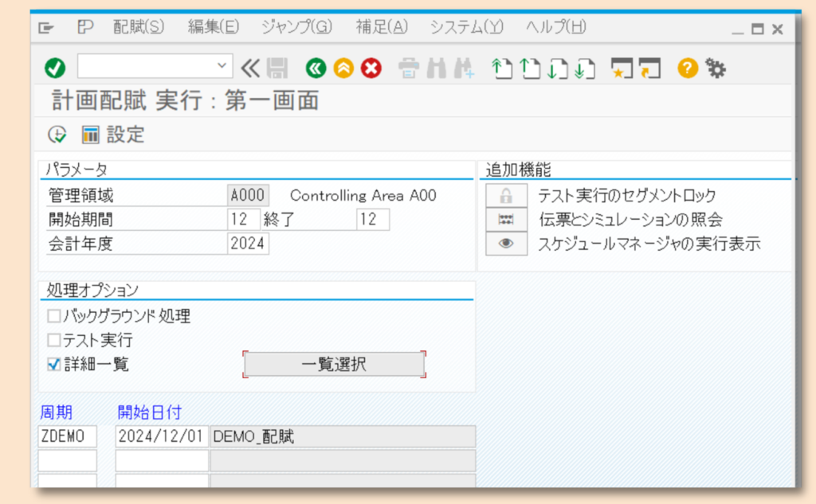The image size is (816, 504).
Task: Click the empty 周期 field below ZDEMO
Action: [68, 461]
